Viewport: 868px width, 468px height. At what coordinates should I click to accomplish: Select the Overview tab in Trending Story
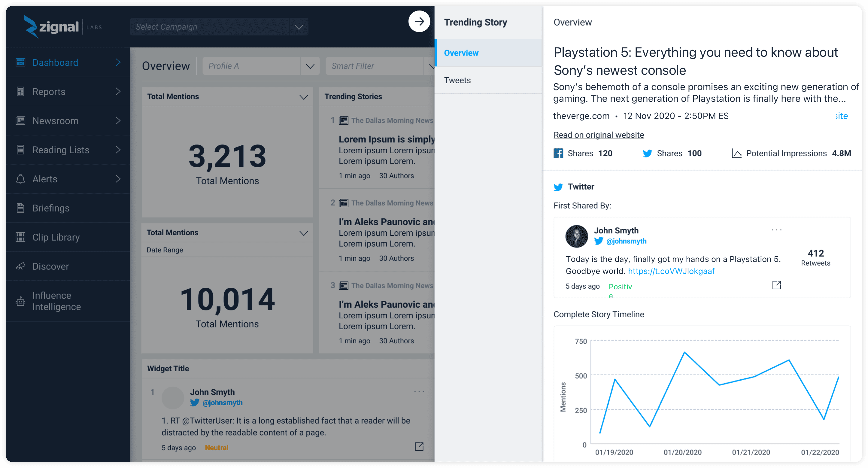461,53
